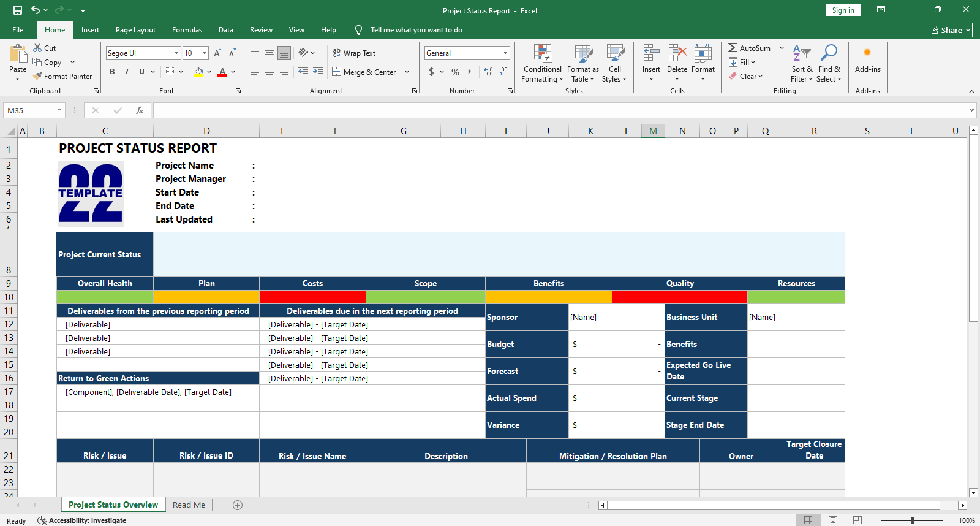Image resolution: width=980 pixels, height=526 pixels.
Task: Click the Format Painter brush
Action: (x=62, y=76)
